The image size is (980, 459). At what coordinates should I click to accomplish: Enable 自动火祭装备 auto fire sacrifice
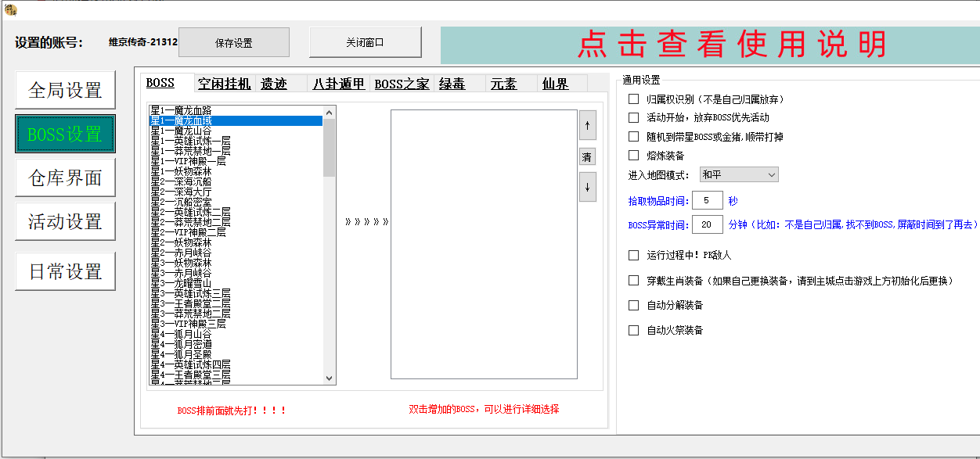tap(632, 329)
